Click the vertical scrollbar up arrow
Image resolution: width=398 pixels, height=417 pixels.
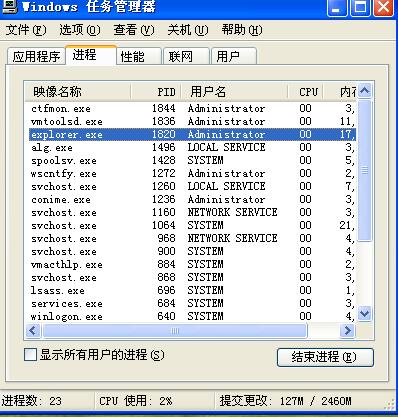tap(365, 90)
